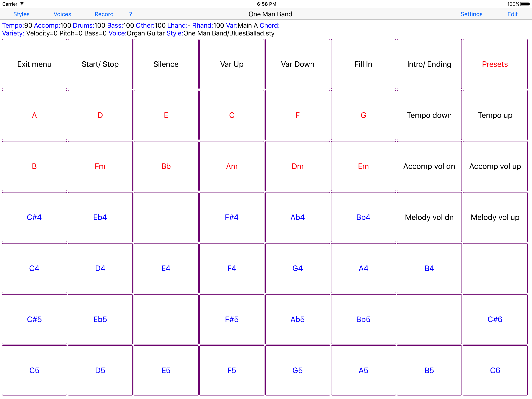
Task: Play the Em chord pad
Action: click(363, 166)
